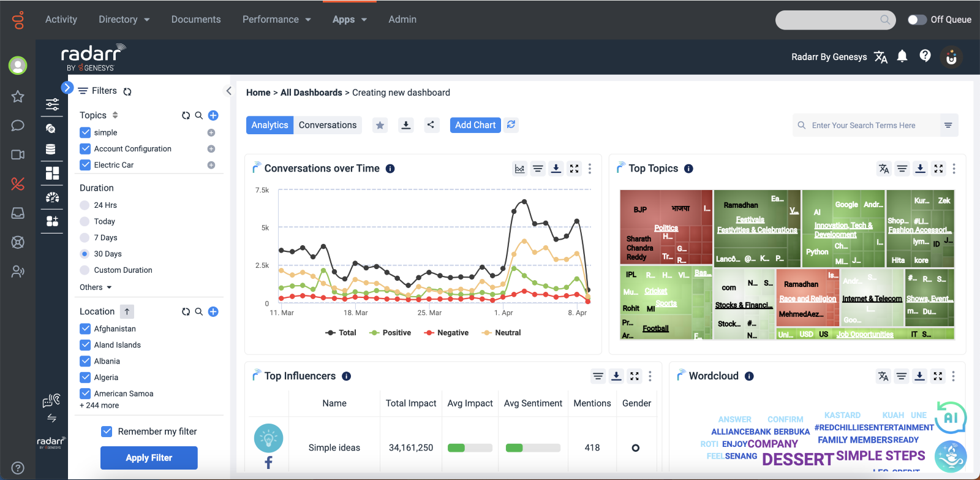The height and width of the screenshot is (480, 980).
Task: Show the 244 more locations
Action: (99, 406)
